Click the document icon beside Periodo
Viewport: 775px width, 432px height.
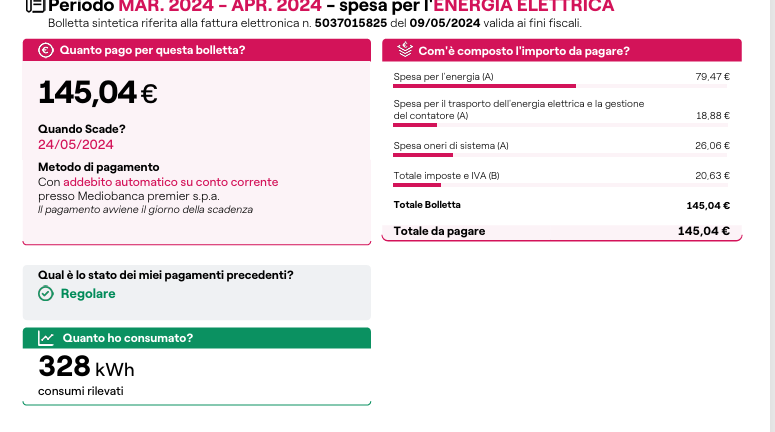click(x=34, y=5)
